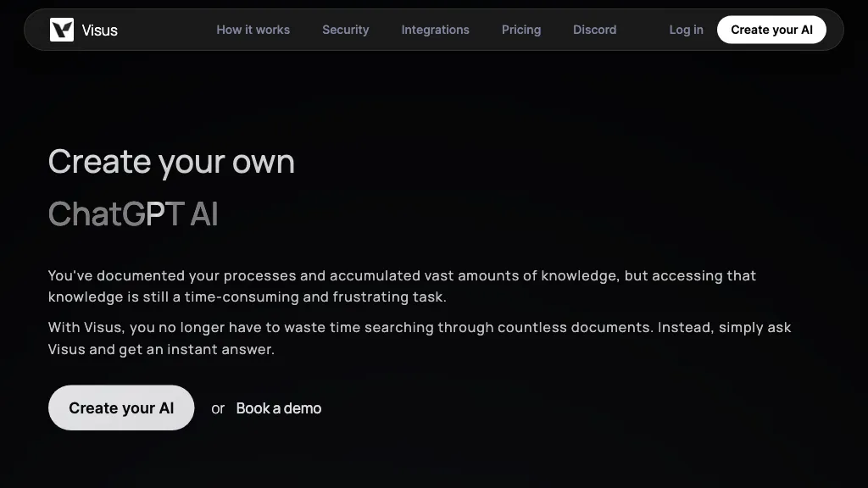Screen dimensions: 868x488
Task: Click the text "Visus and get an instant answer"
Action: [161, 349]
